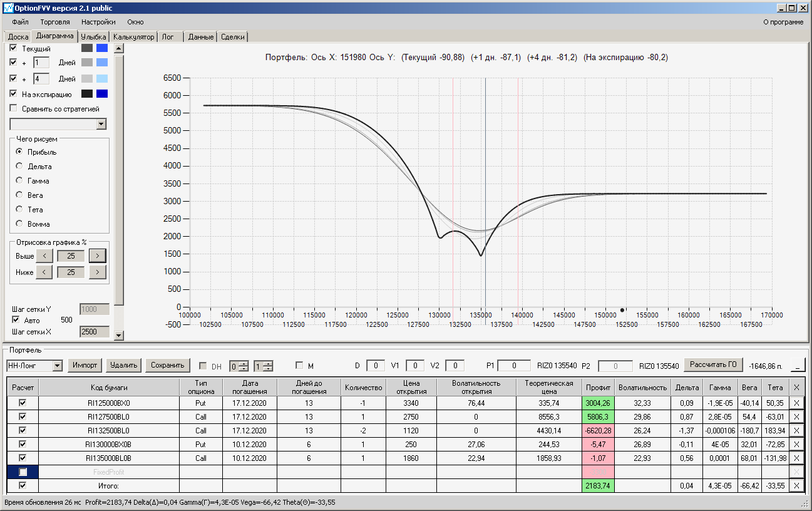Open the Настройки menu
Viewport: 812px width, 511px height.
point(98,22)
